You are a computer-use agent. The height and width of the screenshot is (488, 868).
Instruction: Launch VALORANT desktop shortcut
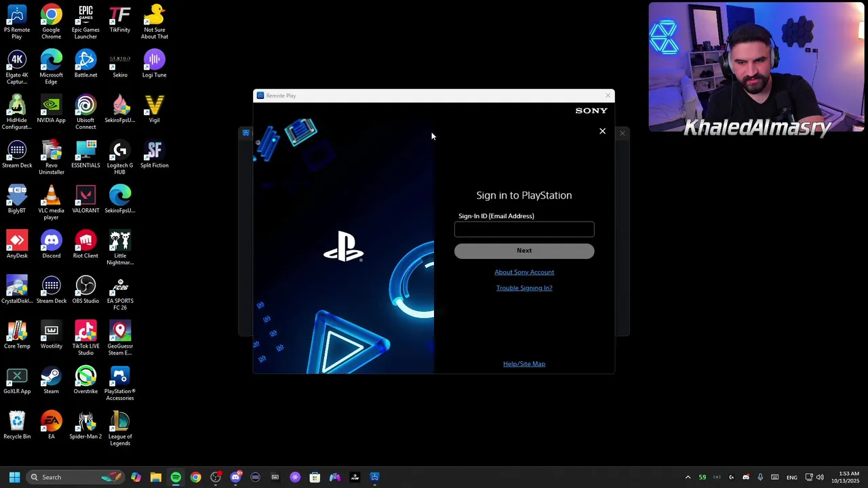point(85,199)
